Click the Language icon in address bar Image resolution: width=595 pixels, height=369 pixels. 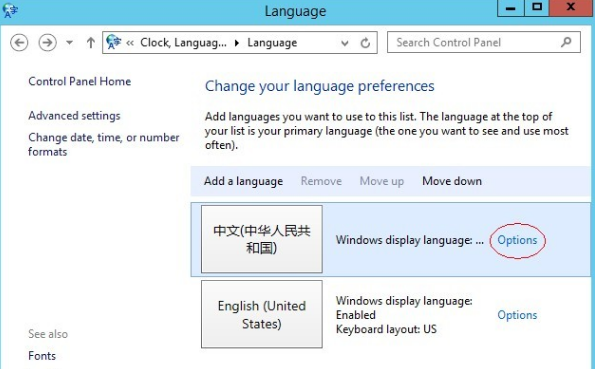113,42
